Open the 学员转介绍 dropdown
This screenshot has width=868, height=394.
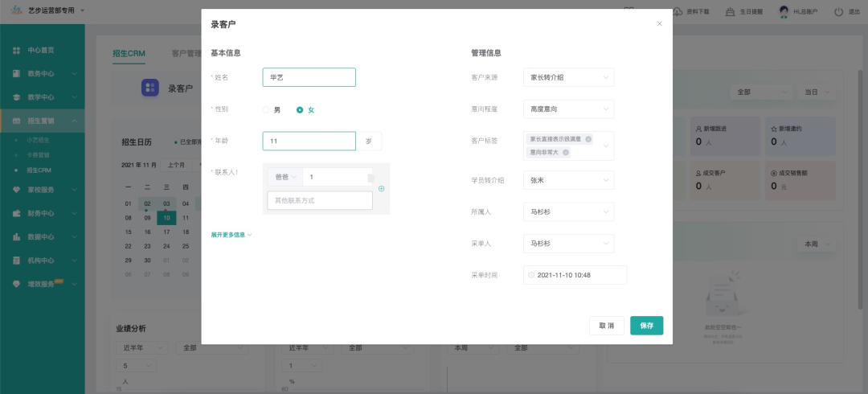[x=568, y=180]
